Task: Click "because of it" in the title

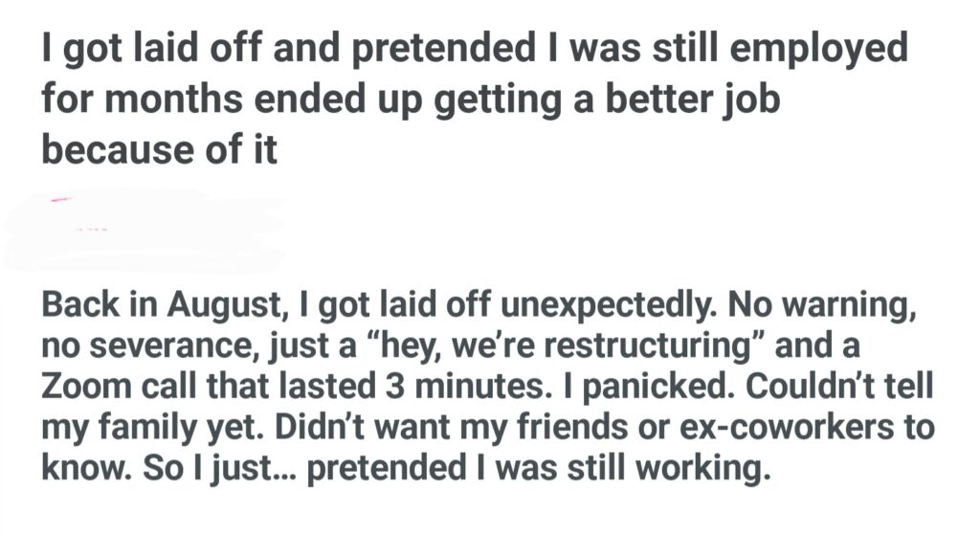Action: click(159, 151)
